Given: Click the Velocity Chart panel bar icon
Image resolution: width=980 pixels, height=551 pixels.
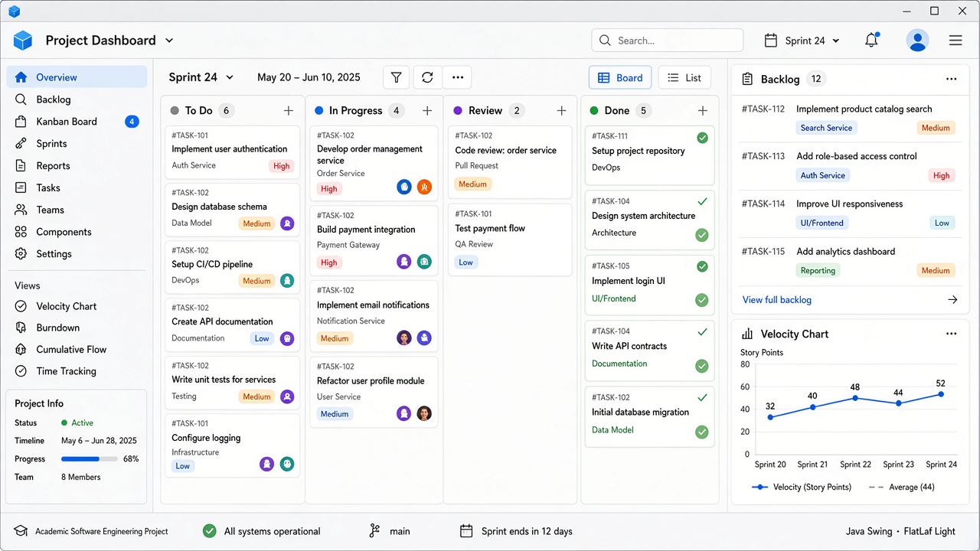Looking at the screenshot, I should pyautogui.click(x=746, y=334).
